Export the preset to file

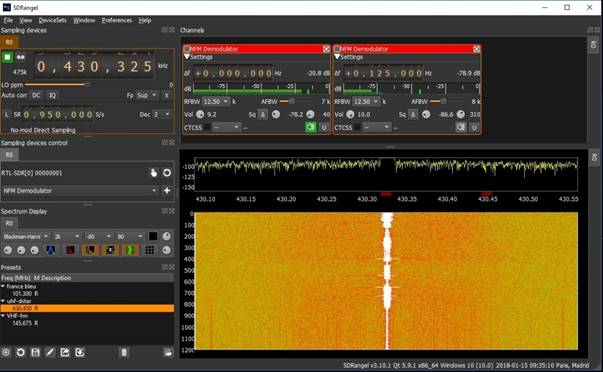point(65,352)
